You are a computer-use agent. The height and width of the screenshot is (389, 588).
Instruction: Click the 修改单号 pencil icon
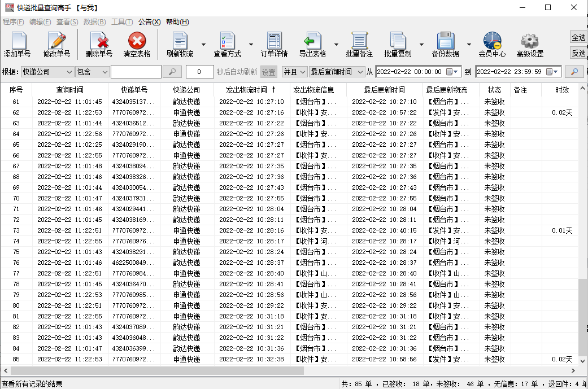[x=56, y=41]
